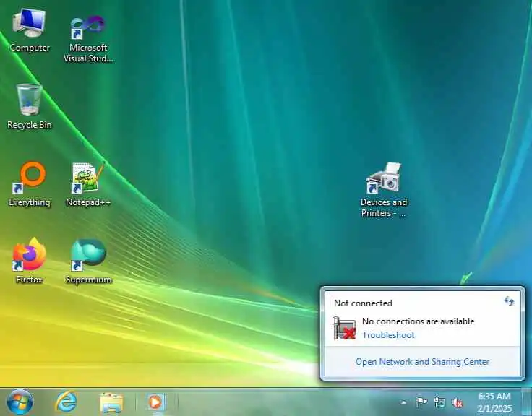This screenshot has width=532, height=416.
Task: Select the Microsoft Visual Studio shortcut
Action: [88, 38]
